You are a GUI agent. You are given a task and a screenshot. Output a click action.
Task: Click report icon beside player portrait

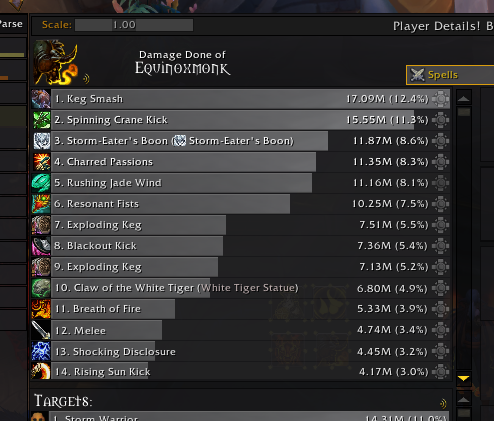click(x=86, y=79)
